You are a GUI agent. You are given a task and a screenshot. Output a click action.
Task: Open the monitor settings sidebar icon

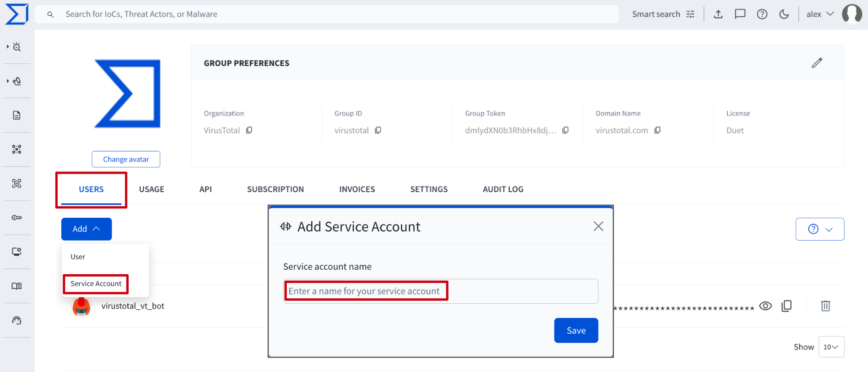tap(17, 252)
